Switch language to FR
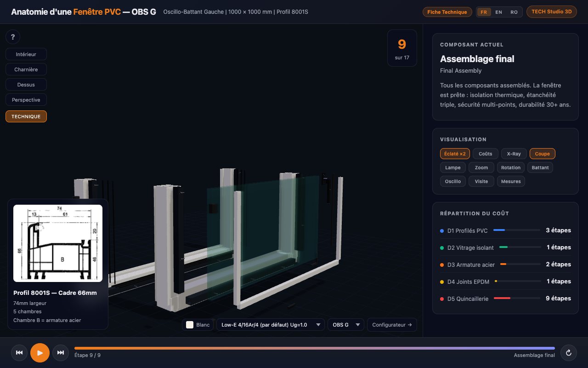Screen dimensions: 588x368 click(x=484, y=12)
